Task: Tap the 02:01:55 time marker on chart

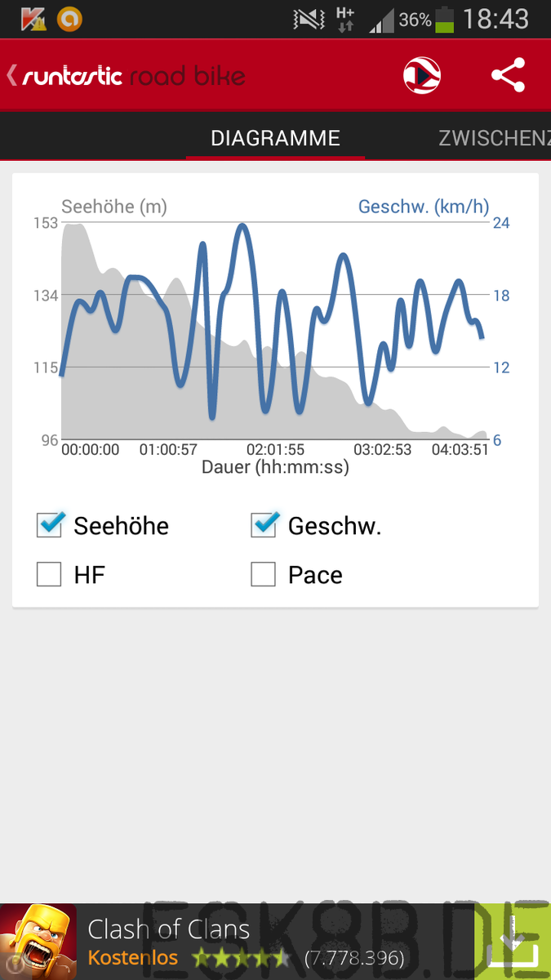Action: (275, 449)
